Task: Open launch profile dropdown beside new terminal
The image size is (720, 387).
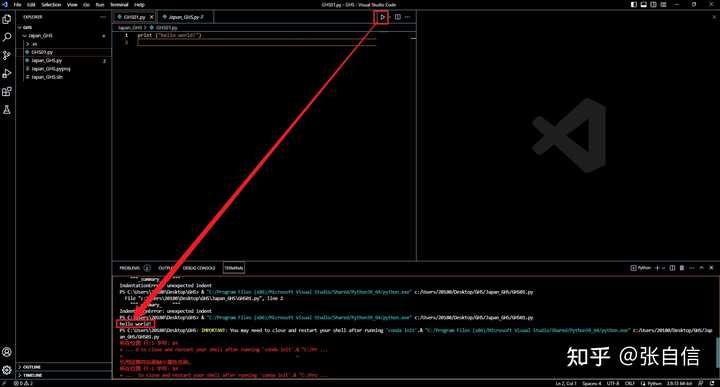Action: point(664,268)
